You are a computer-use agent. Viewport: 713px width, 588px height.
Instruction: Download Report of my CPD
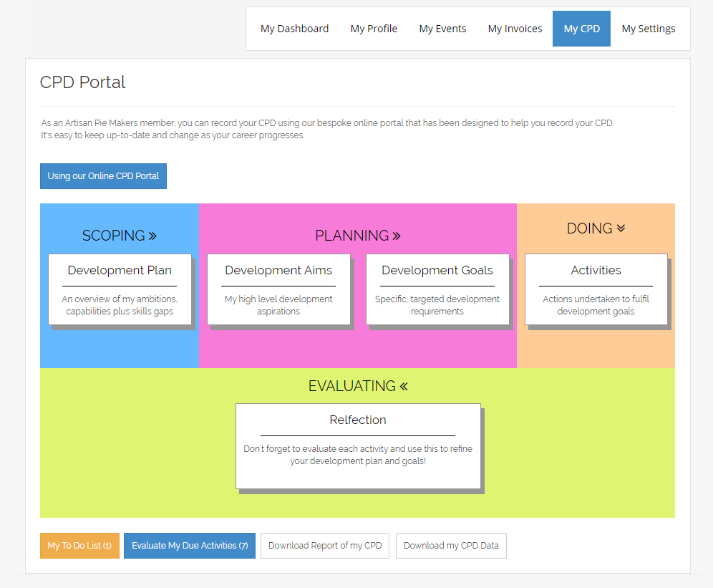[324, 545]
